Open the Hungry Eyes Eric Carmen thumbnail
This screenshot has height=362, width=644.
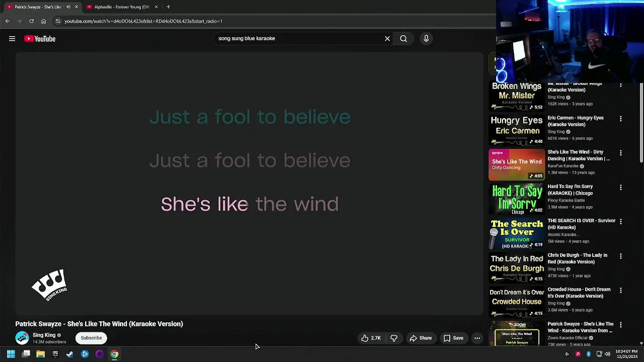click(517, 130)
